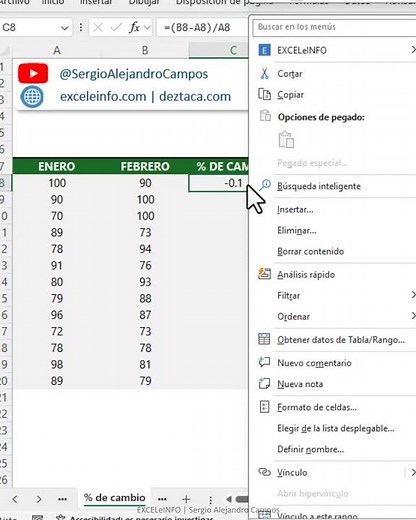Expand the Ordenar submenu arrow
416x520 pixels.
[x=413, y=315]
